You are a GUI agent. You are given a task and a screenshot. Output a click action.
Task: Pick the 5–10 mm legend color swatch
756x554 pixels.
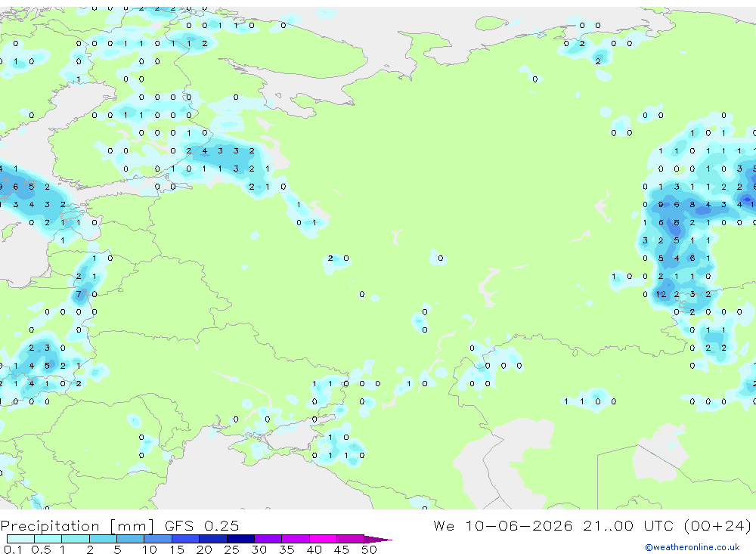coord(130,539)
